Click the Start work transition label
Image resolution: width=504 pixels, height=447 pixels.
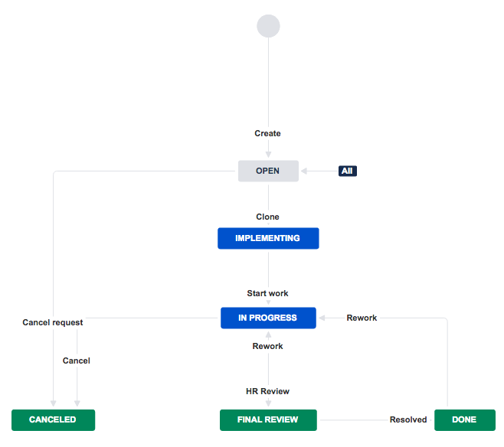(x=267, y=293)
